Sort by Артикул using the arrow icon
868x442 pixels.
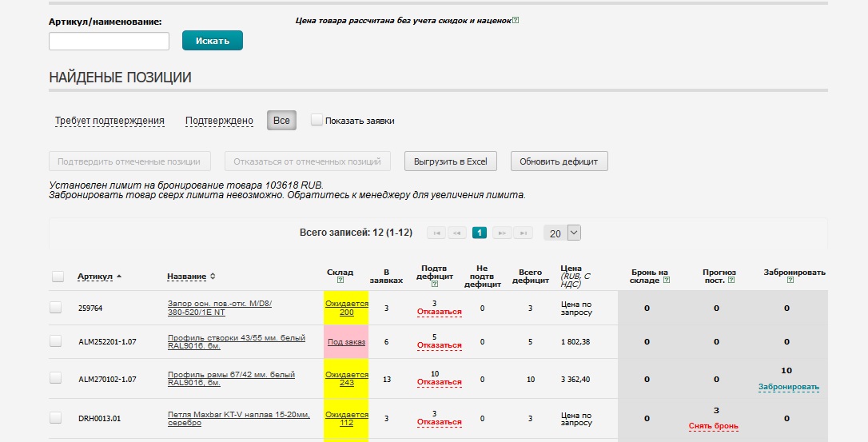pos(119,277)
